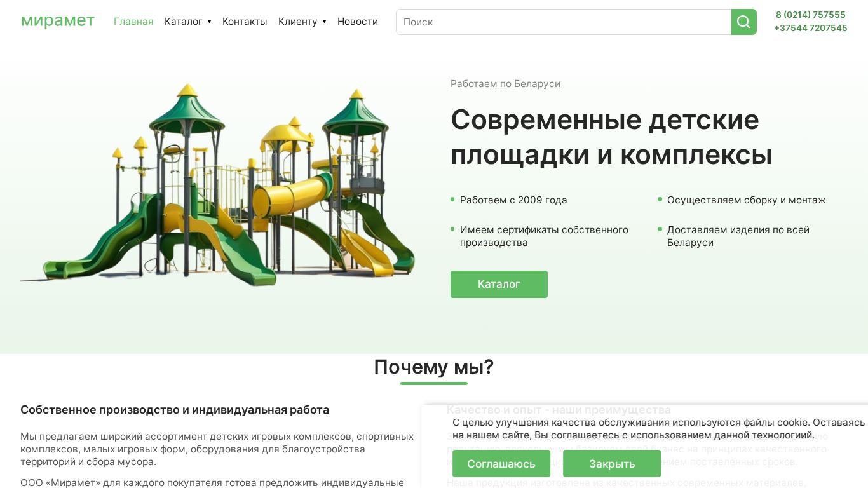Screen dimensions: 868x488
Task: Open the Контакты page
Action: pos(245,22)
